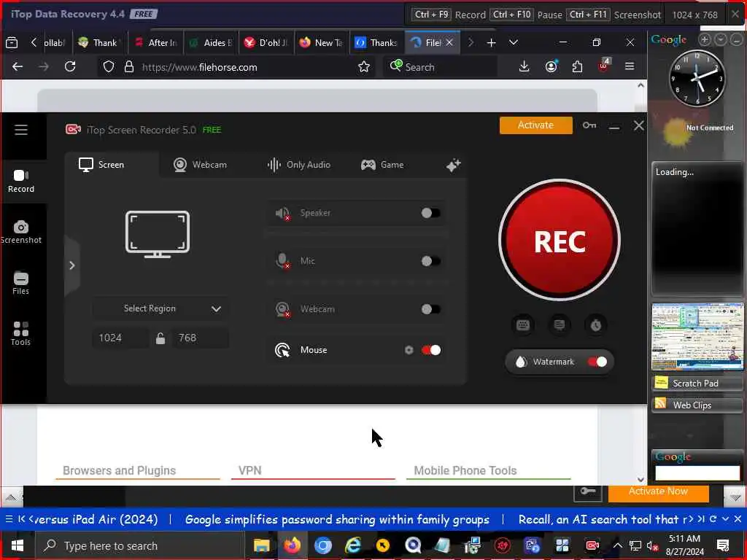Open Firefox downloads panel

coord(524,66)
